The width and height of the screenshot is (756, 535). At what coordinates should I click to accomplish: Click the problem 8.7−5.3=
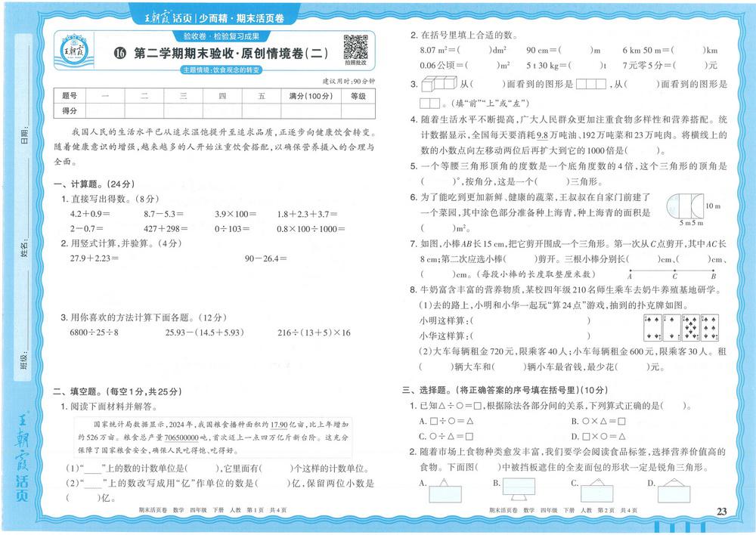pyautogui.click(x=164, y=214)
